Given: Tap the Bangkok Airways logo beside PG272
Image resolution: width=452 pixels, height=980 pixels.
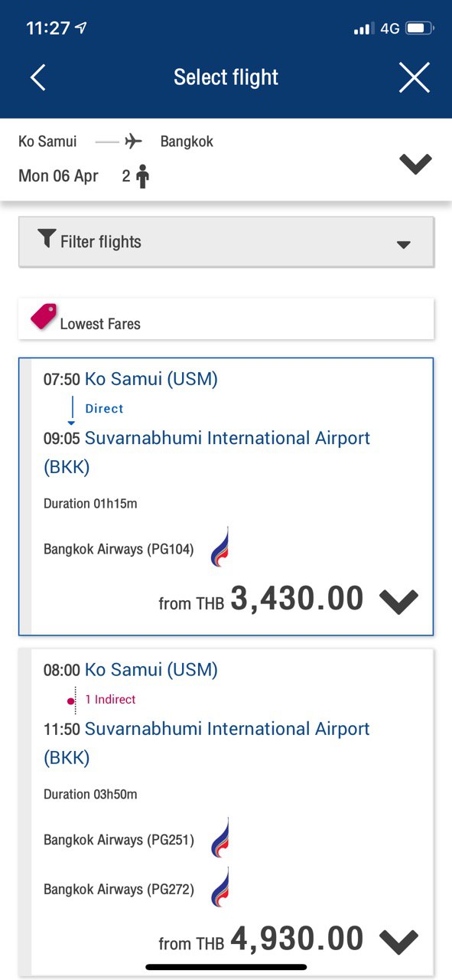Looking at the screenshot, I should click(x=219, y=887).
